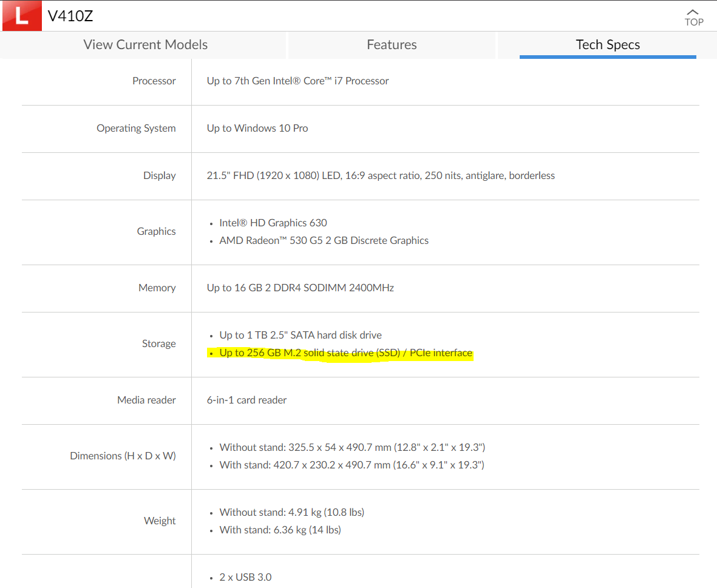This screenshot has width=717, height=588.
Task: Click the AMD Radeon 530 graphics entry
Action: pyautogui.click(x=324, y=240)
